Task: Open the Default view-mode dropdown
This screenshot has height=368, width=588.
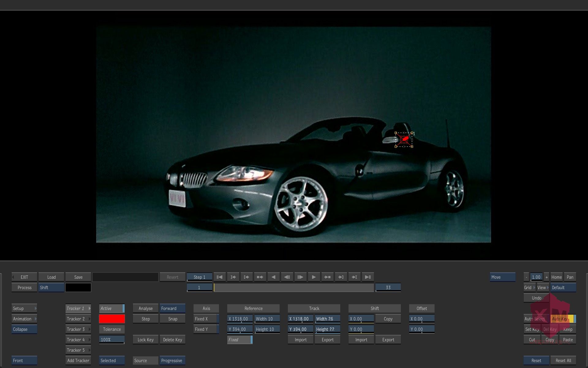Action: point(563,287)
